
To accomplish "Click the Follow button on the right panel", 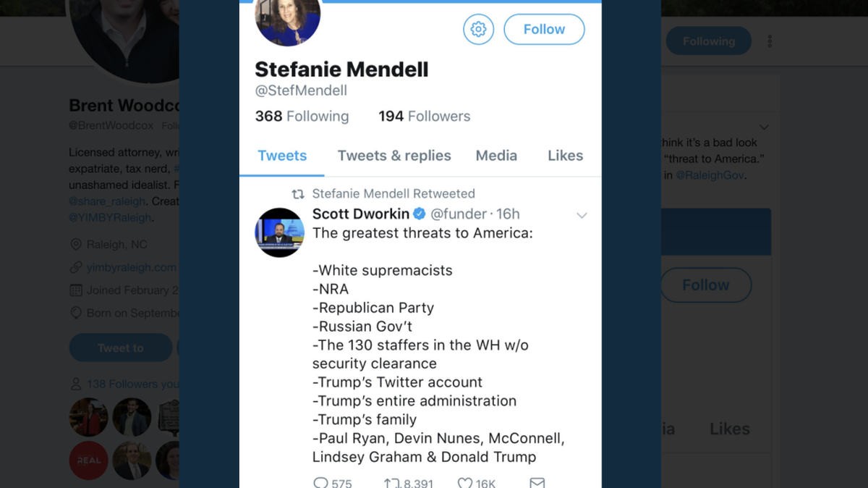I will click(x=705, y=285).
